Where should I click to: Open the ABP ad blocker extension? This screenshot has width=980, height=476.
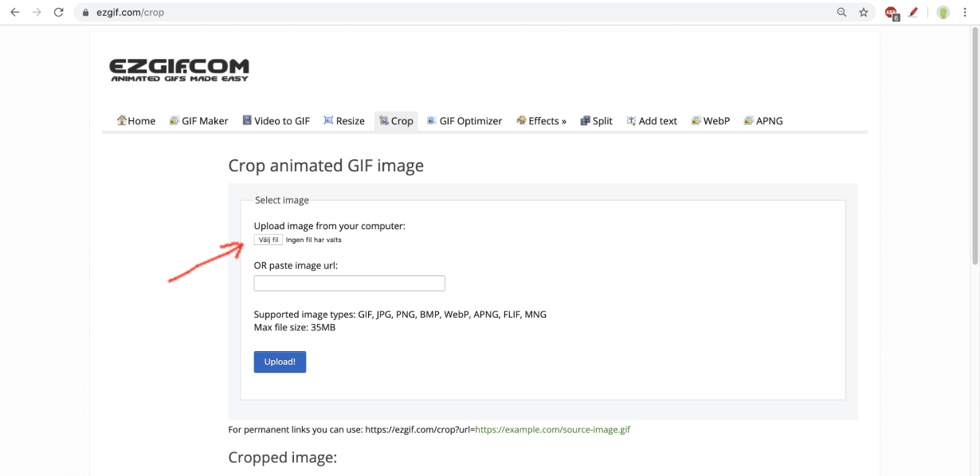(892, 13)
